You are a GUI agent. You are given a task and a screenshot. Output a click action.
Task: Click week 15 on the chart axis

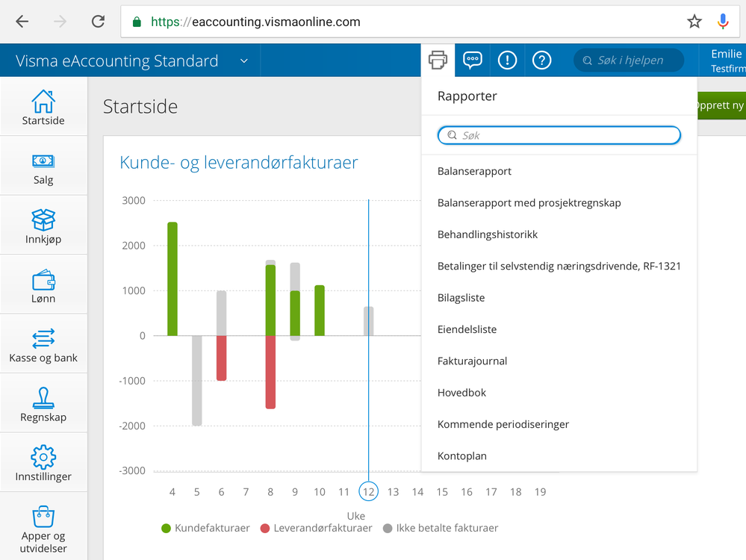tap(442, 492)
